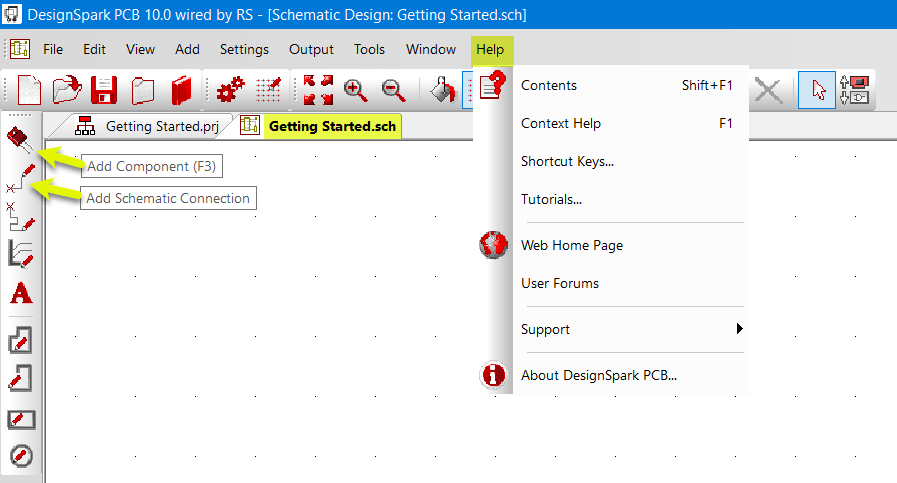897x483 pixels.
Task: Click the third connection tool in sidebar
Action: pos(21,216)
